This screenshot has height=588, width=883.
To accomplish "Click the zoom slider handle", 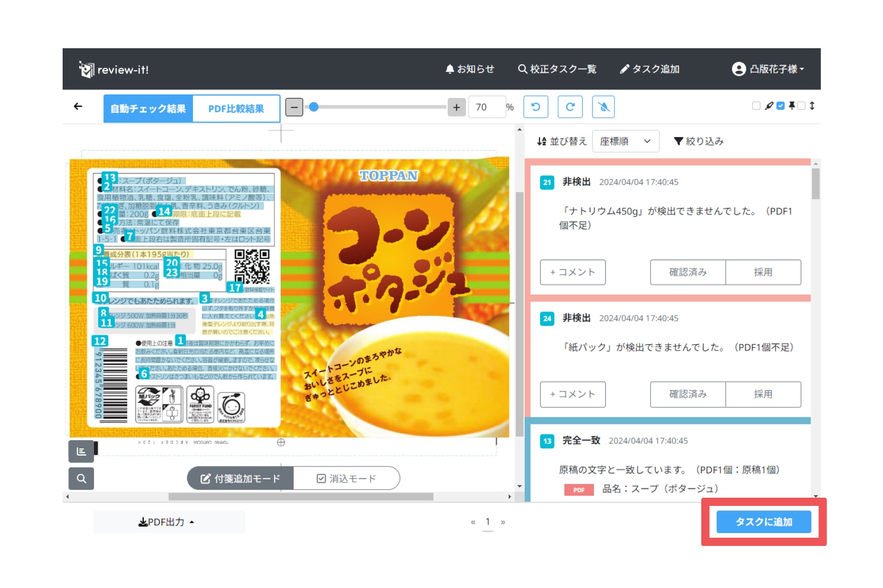I will [314, 107].
